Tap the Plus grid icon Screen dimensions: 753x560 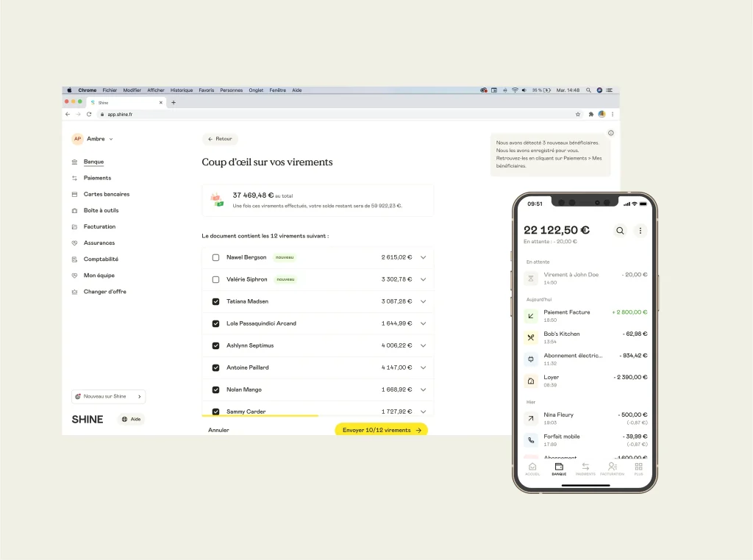(x=638, y=467)
